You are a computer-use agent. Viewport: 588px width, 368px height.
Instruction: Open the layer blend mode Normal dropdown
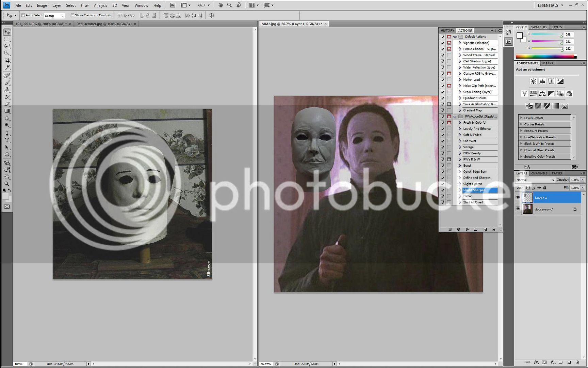point(535,180)
